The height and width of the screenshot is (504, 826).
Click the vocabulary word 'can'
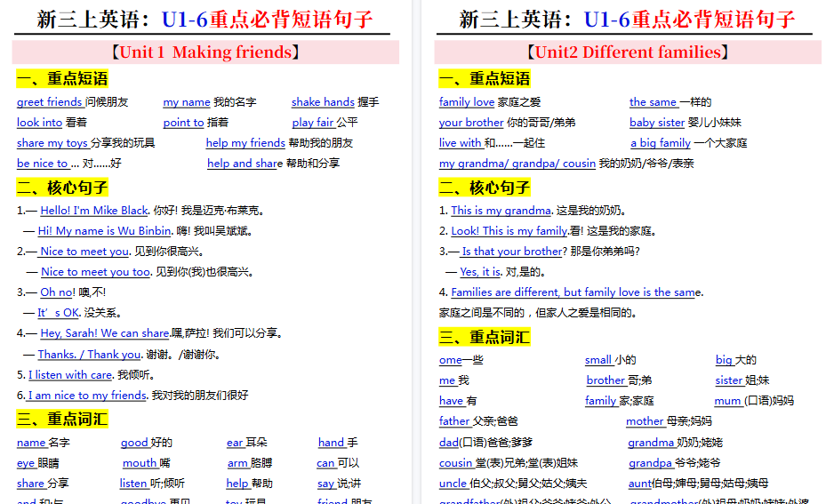[325, 463]
